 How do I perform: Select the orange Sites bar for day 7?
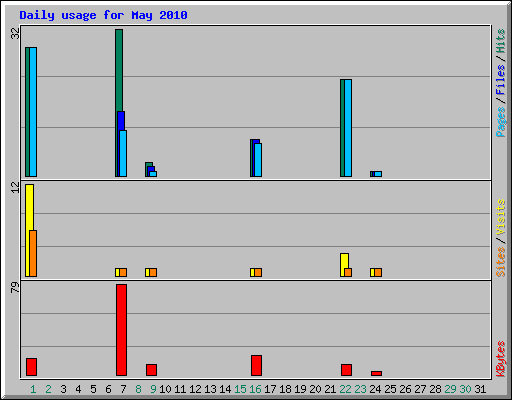pyautogui.click(x=123, y=272)
